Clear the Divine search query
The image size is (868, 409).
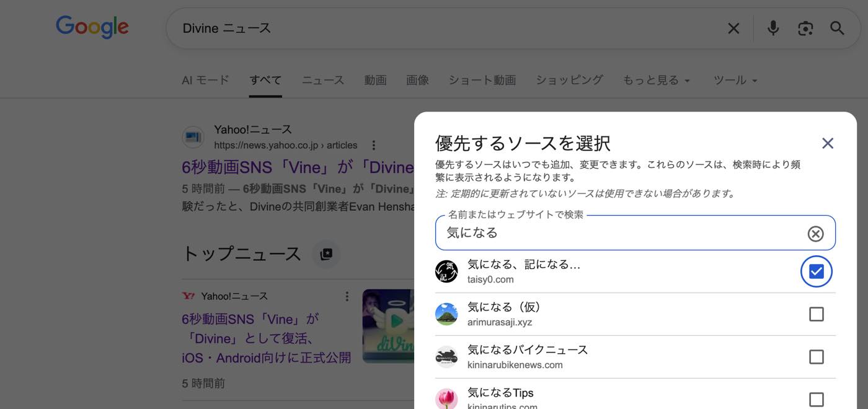(x=733, y=29)
